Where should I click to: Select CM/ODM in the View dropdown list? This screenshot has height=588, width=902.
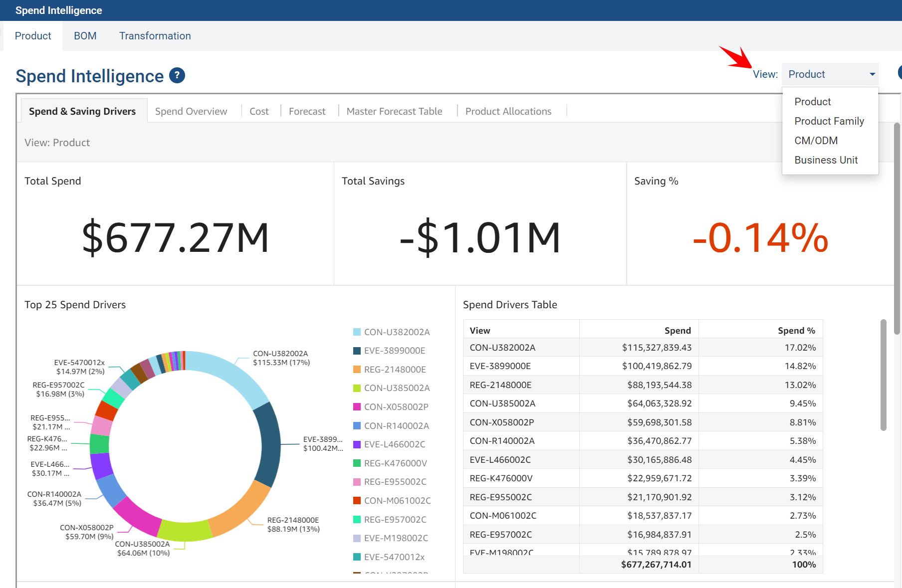(816, 141)
